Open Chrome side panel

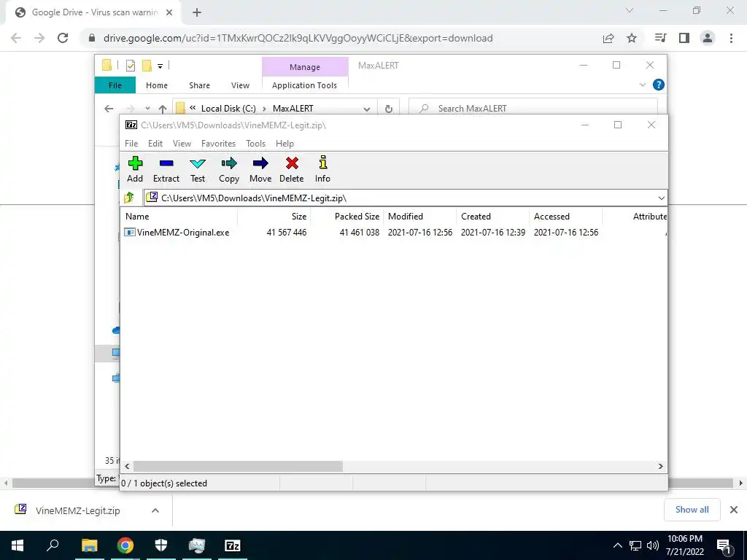pyautogui.click(x=684, y=38)
